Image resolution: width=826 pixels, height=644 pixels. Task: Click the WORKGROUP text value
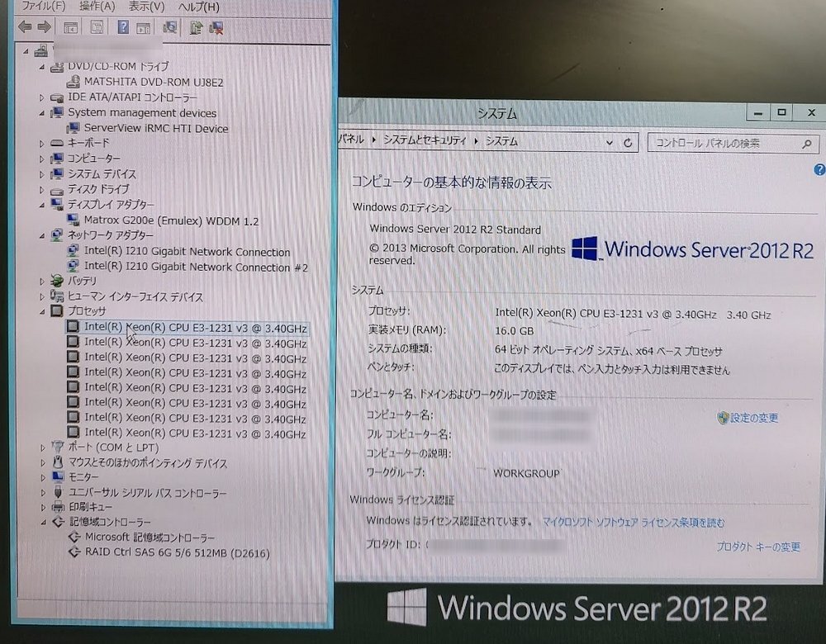526,473
